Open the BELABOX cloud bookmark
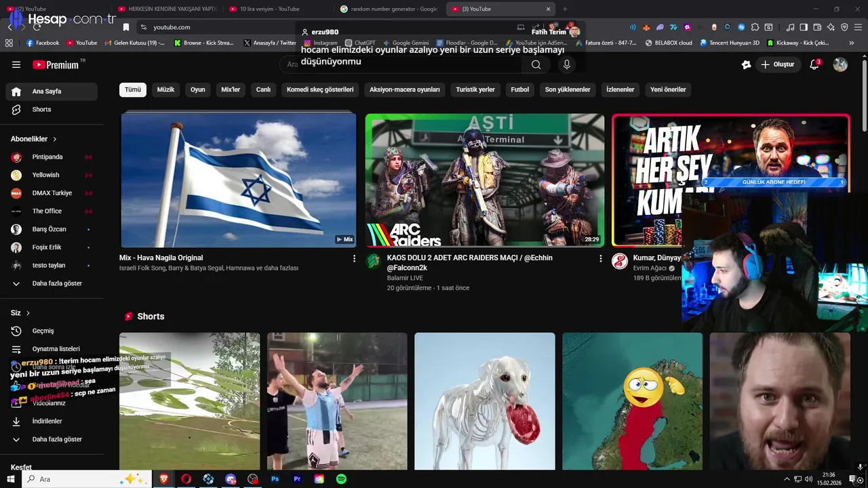Image resolution: width=868 pixels, height=488 pixels. [669, 43]
